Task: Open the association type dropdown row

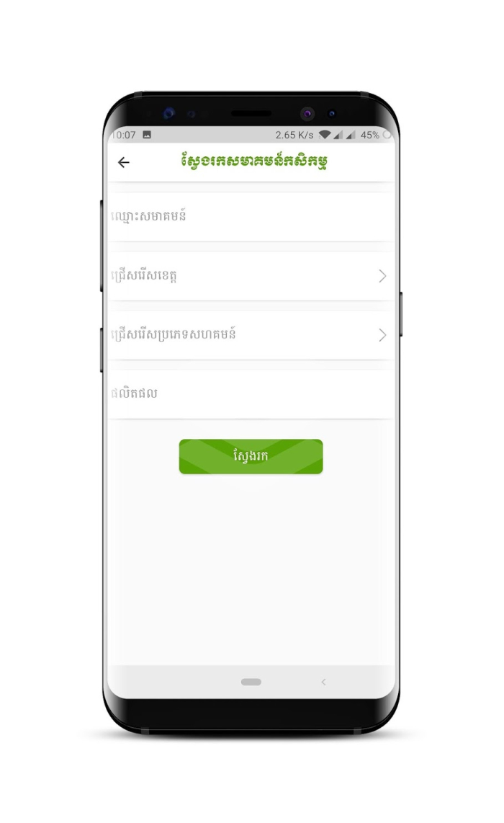Action: [251, 335]
